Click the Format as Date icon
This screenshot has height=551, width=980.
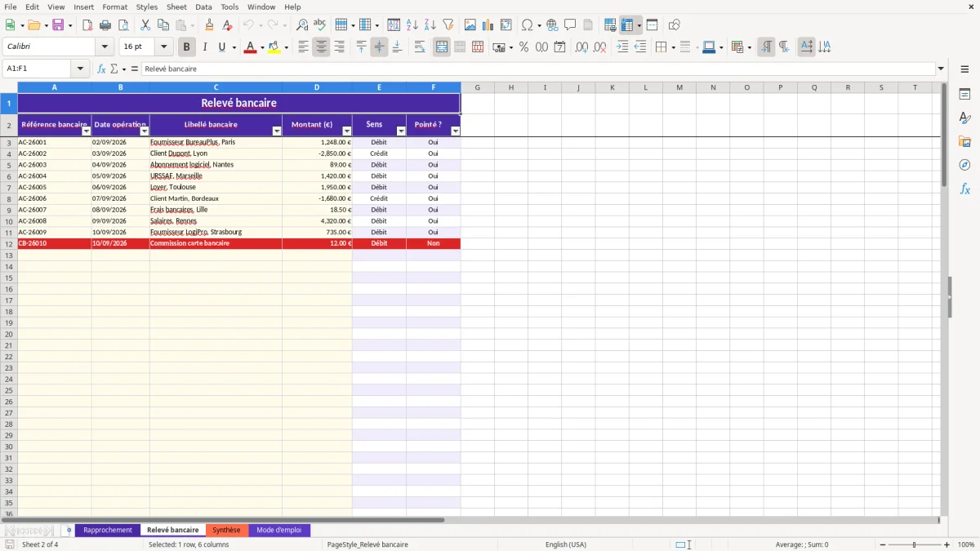(559, 47)
